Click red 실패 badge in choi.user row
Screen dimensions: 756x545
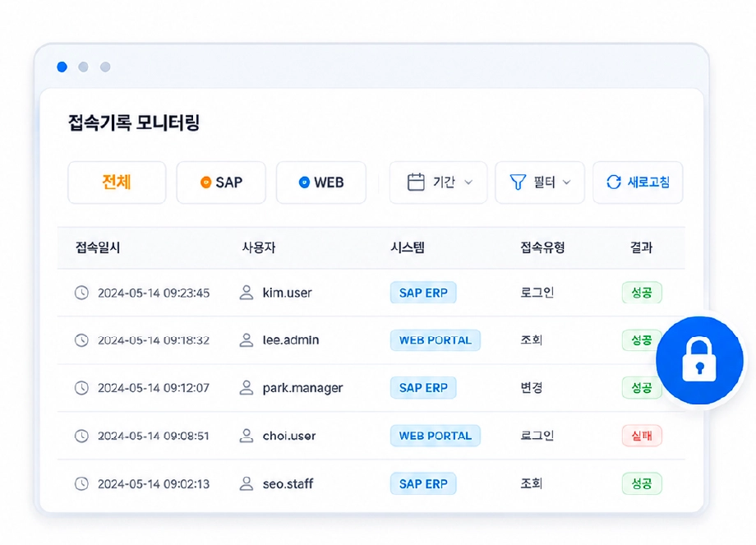click(x=642, y=436)
